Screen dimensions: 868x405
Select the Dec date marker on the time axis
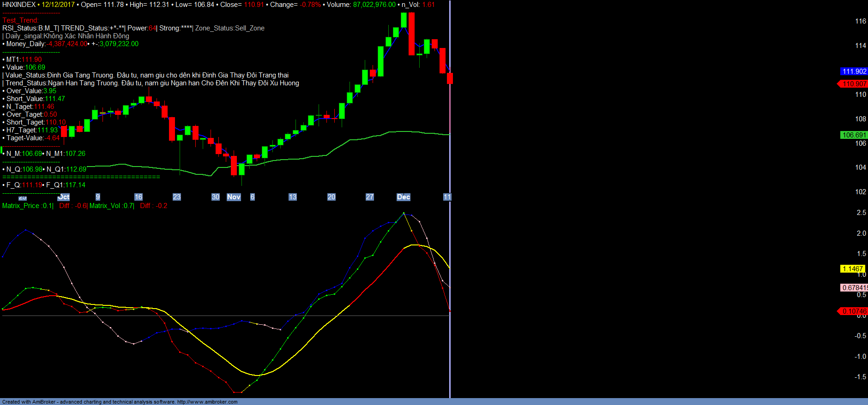[x=403, y=197]
